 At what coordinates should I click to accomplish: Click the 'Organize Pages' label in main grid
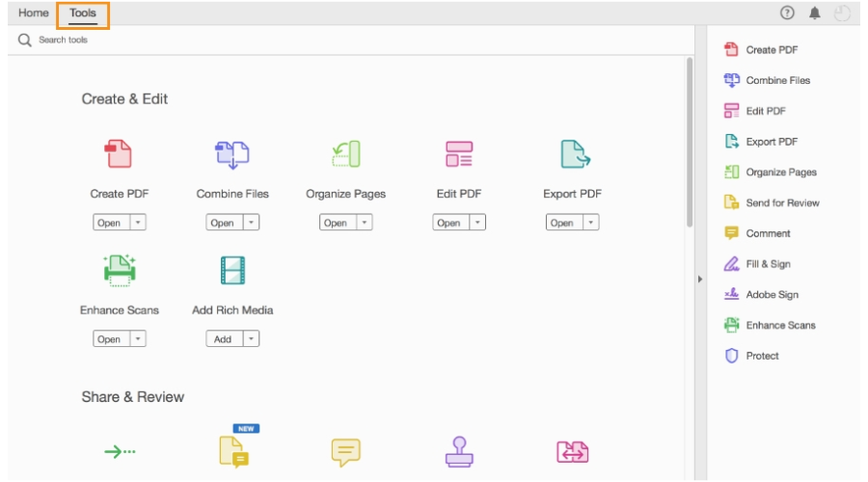[x=346, y=194]
